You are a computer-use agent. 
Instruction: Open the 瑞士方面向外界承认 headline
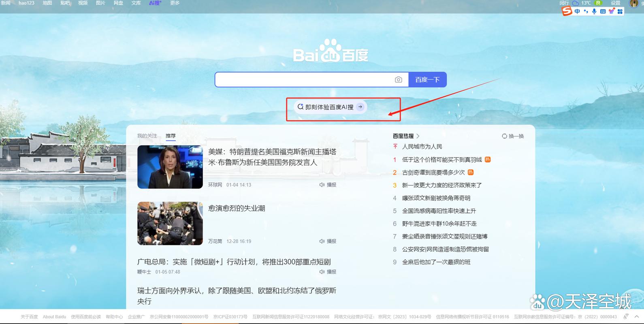tap(237, 296)
